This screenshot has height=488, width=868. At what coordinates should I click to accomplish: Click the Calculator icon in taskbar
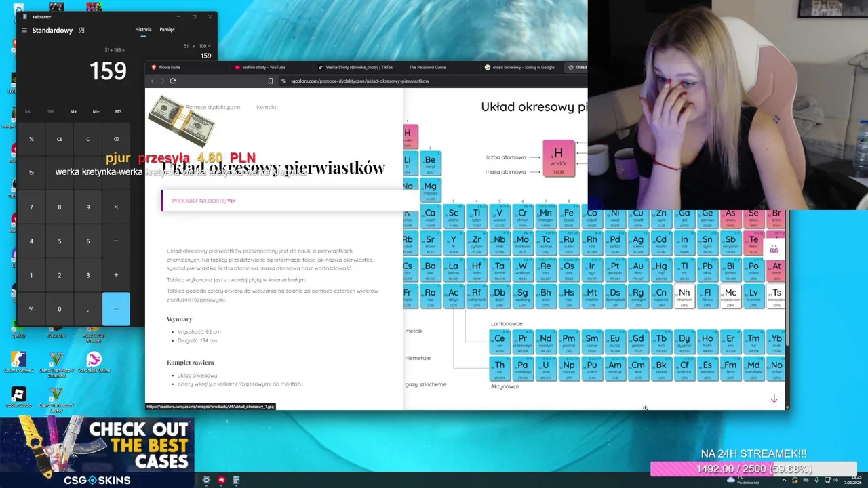[x=236, y=480]
